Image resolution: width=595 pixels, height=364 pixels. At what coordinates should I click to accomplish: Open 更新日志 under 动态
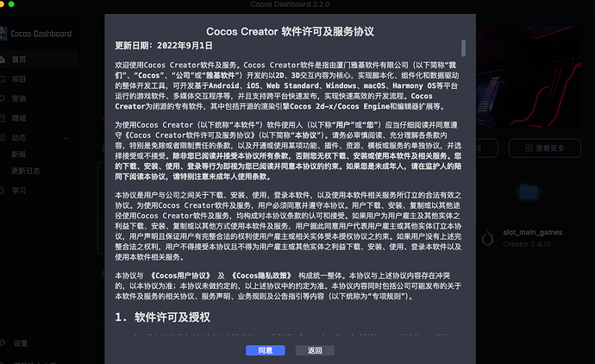click(x=25, y=171)
